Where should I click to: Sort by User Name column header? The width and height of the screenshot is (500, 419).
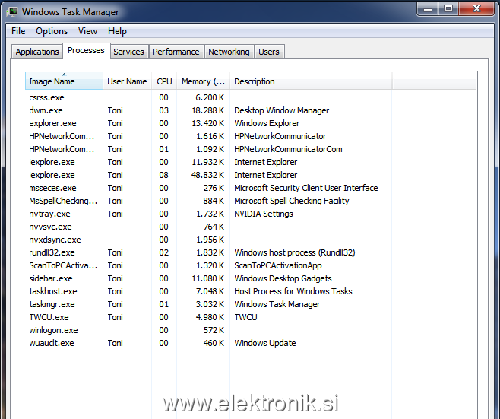point(127,81)
